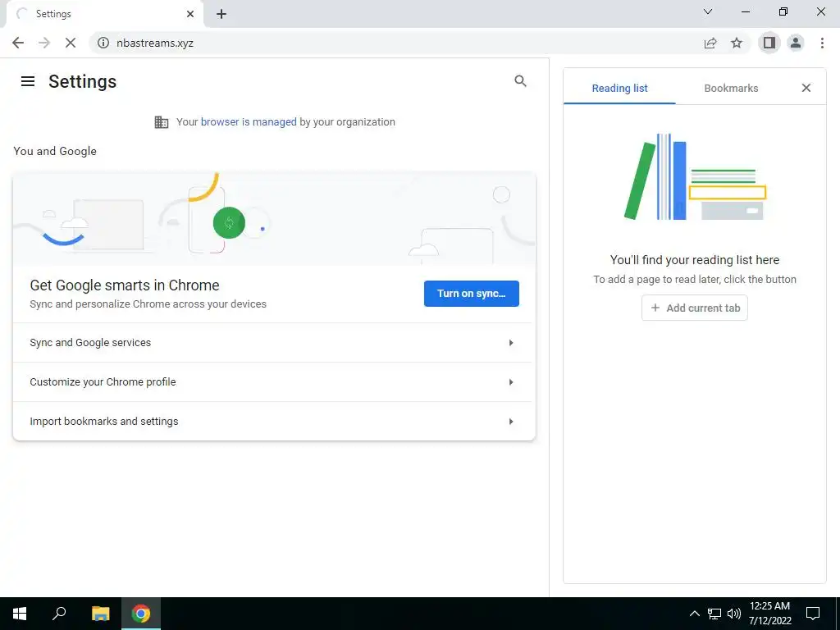Stop loading the page
Viewport: 840px width, 630px height.
click(x=71, y=43)
